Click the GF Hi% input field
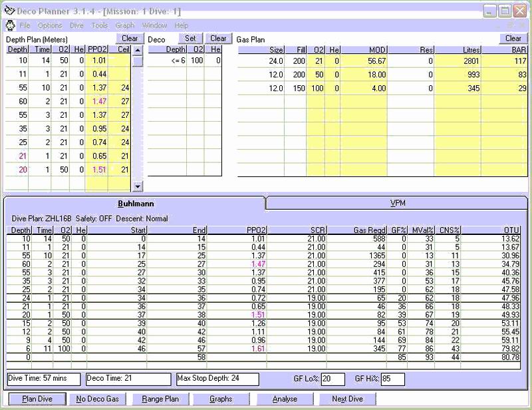Image resolution: width=532 pixels, height=410 pixels. click(x=393, y=379)
